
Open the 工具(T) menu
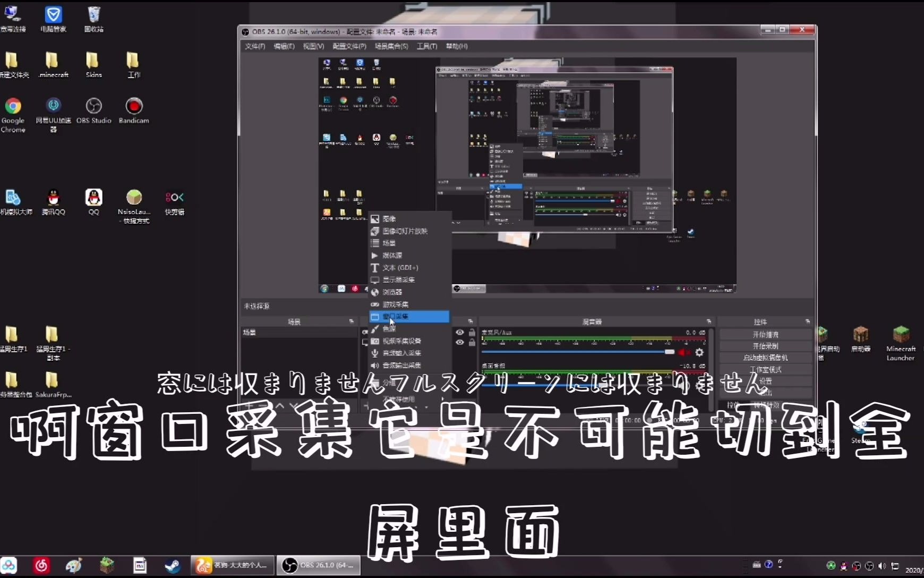point(427,46)
